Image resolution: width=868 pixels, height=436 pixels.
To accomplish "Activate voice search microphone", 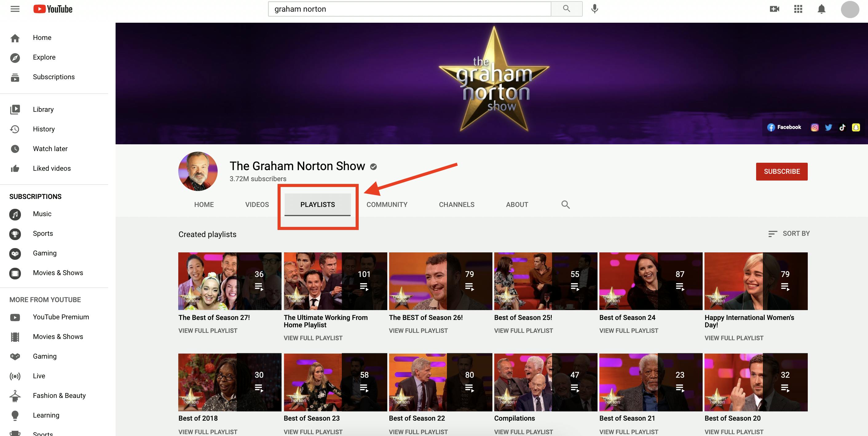I will click(x=595, y=9).
